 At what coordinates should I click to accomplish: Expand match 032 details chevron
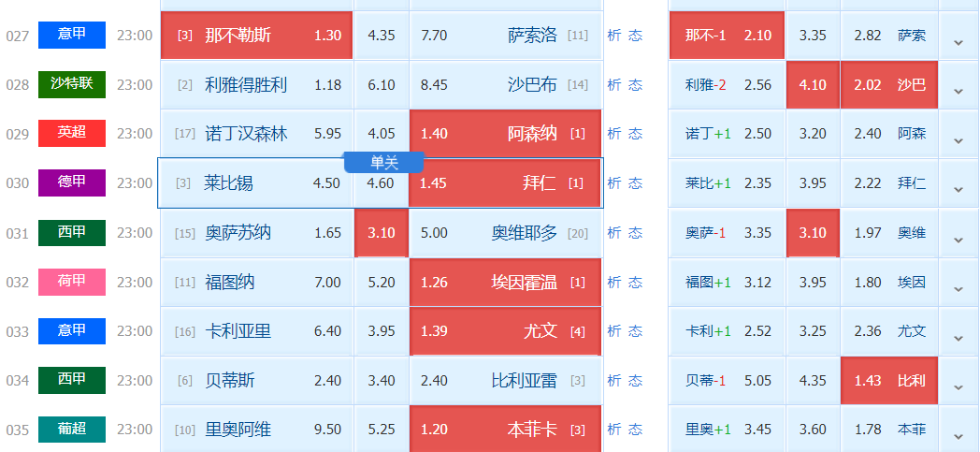click(958, 287)
